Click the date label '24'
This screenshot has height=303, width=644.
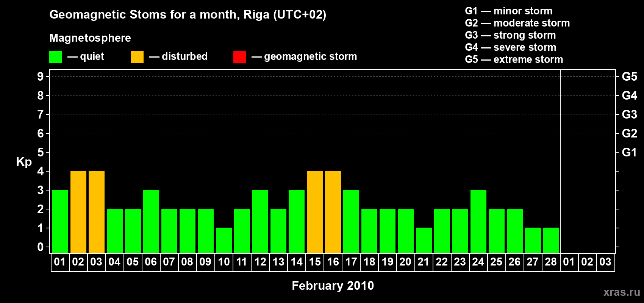click(x=478, y=262)
